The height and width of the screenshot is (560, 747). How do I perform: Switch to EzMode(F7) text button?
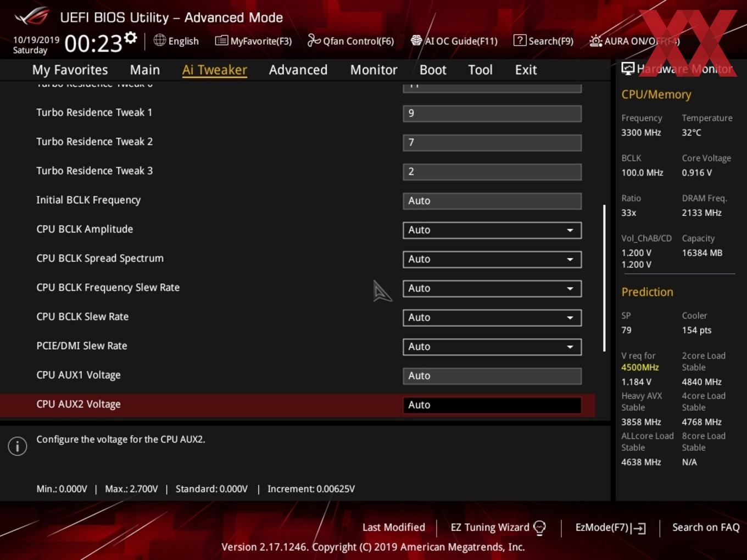click(601, 528)
